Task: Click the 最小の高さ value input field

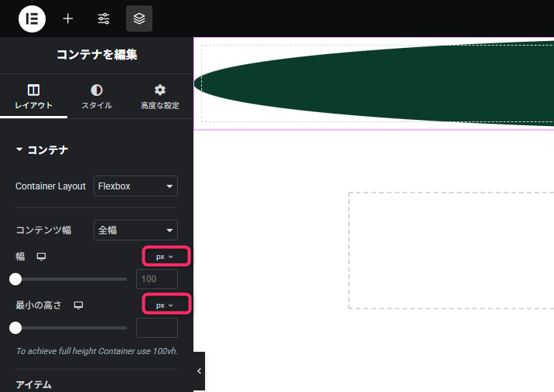Action: coord(157,328)
